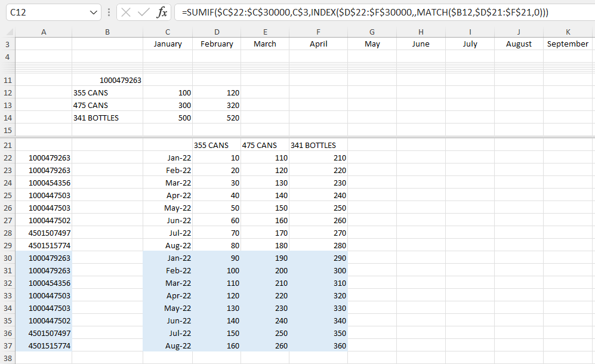Select column K header
595x364 pixels.
coord(568,32)
